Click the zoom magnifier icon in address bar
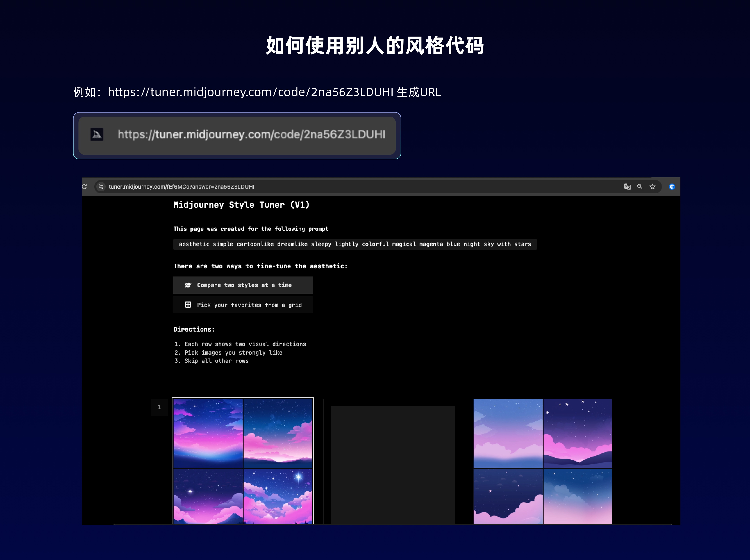Screen dimensions: 750x560 pos(640,186)
